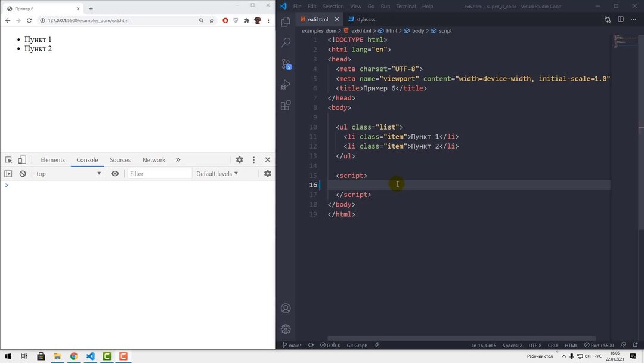Image resolution: width=644 pixels, height=363 pixels.
Task: Bookmark this page with the star icon
Action: coord(212,20)
